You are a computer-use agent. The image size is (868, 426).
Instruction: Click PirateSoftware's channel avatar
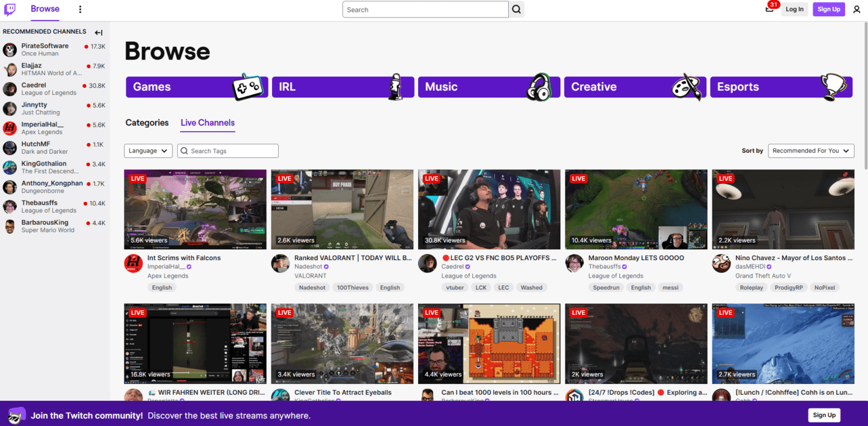coord(10,50)
